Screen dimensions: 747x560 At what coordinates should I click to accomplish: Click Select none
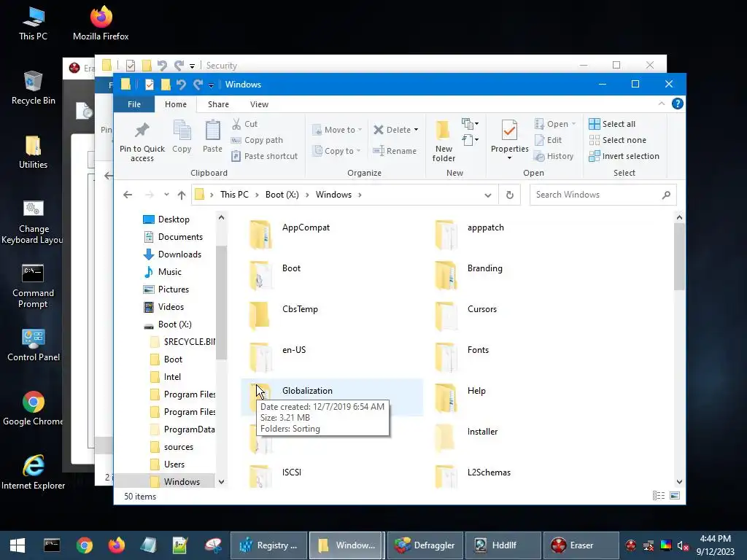point(617,140)
